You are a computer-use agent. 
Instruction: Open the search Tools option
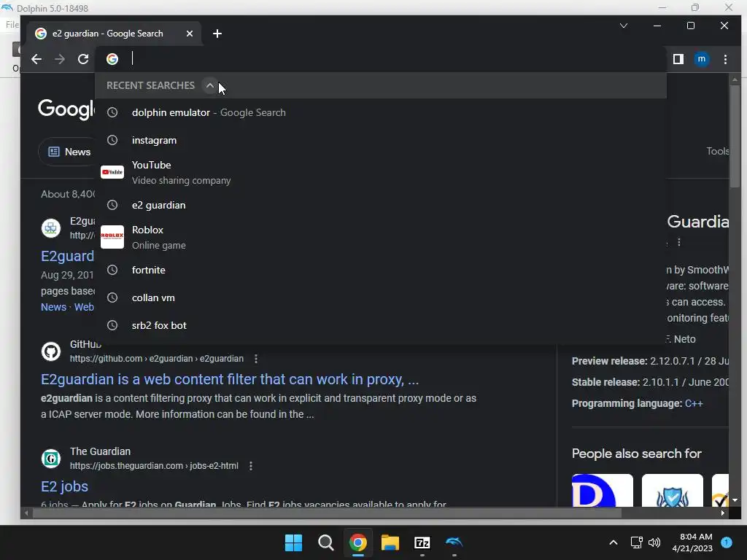point(718,151)
